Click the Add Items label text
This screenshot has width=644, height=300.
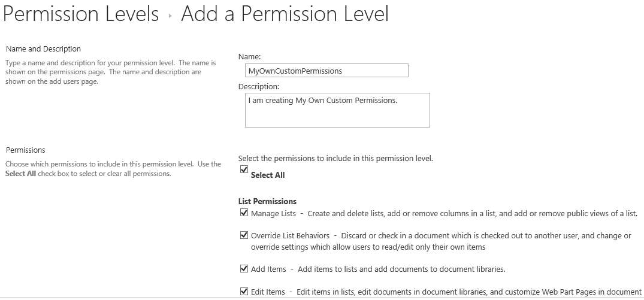268,269
